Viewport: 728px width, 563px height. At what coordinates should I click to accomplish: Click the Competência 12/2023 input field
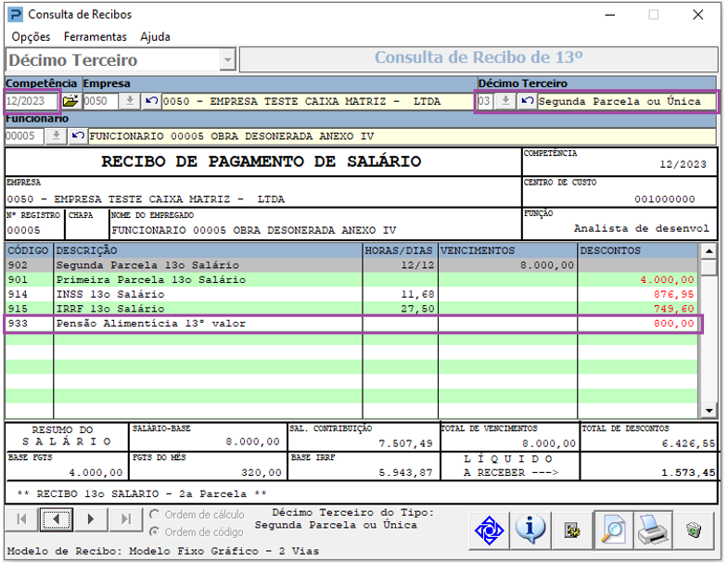pyautogui.click(x=31, y=101)
